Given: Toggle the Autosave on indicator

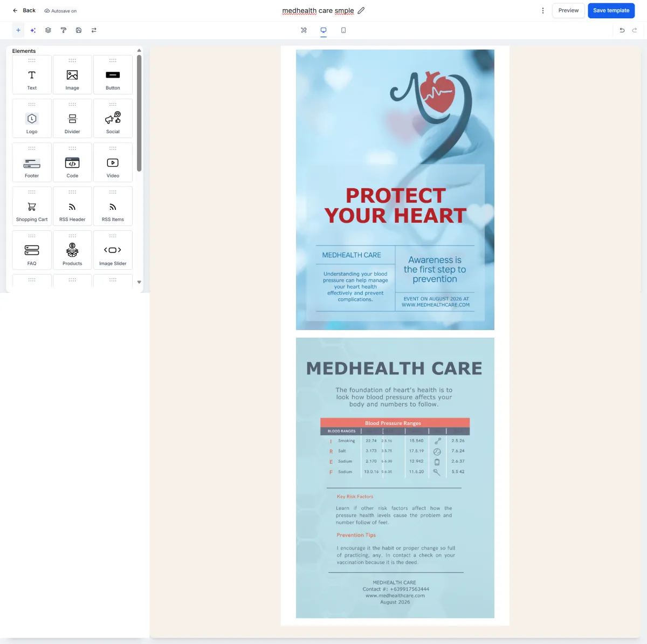Looking at the screenshot, I should (60, 11).
